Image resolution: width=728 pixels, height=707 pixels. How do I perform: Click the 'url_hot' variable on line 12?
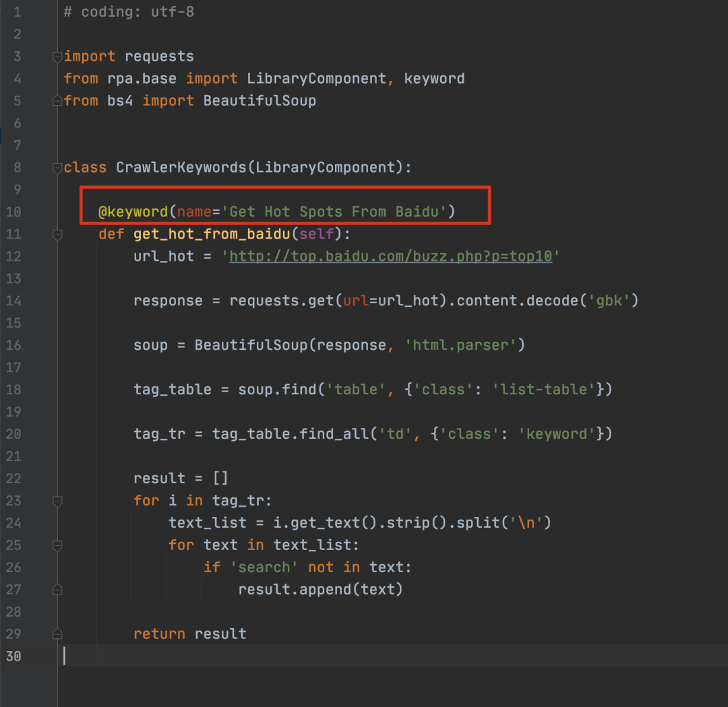coord(163,256)
